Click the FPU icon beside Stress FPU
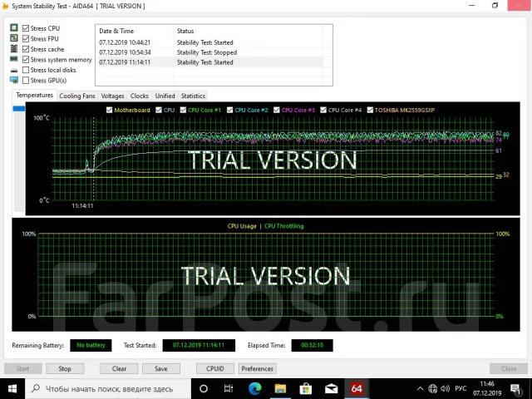Screen dimensions: 532x399 (x=14, y=38)
